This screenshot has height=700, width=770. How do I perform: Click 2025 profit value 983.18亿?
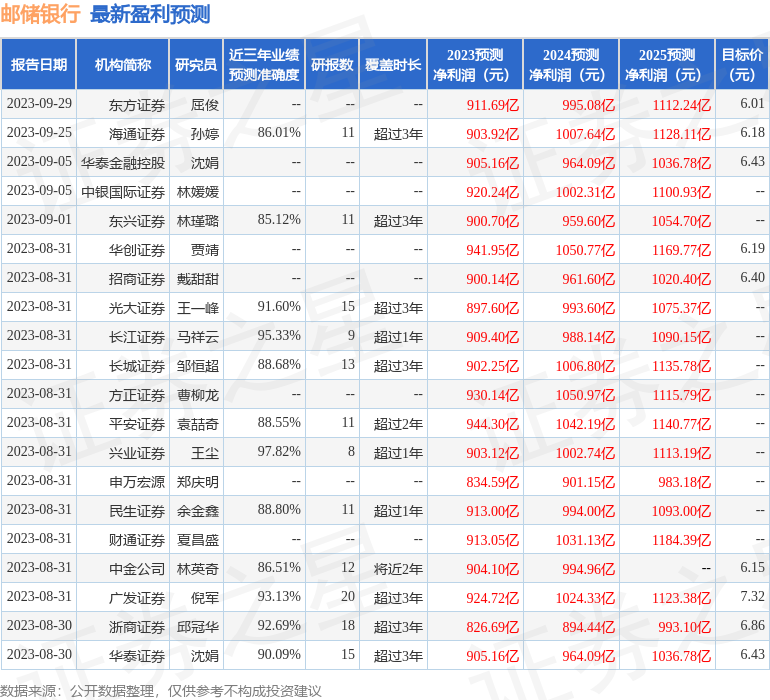click(685, 481)
